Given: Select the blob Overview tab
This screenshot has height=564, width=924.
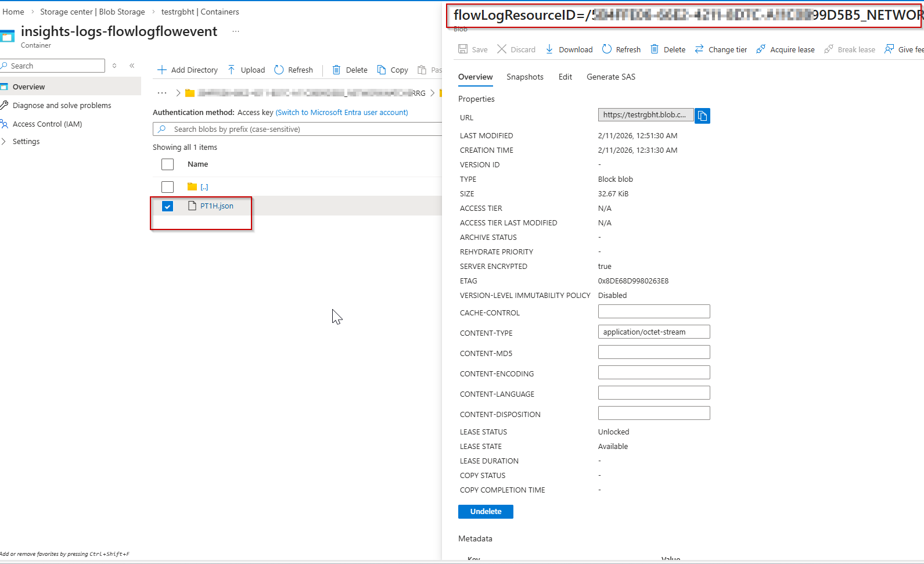Looking at the screenshot, I should click(475, 77).
